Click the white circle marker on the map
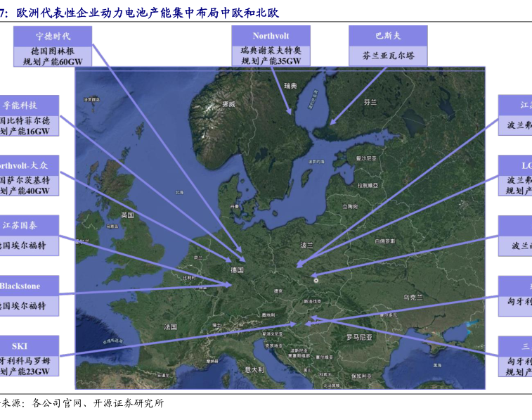 point(316,280)
